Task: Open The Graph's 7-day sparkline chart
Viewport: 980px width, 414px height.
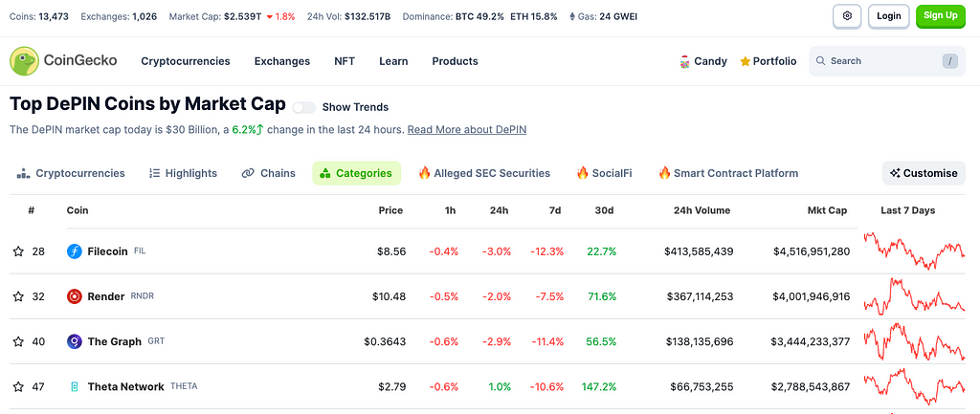Action: tap(914, 341)
